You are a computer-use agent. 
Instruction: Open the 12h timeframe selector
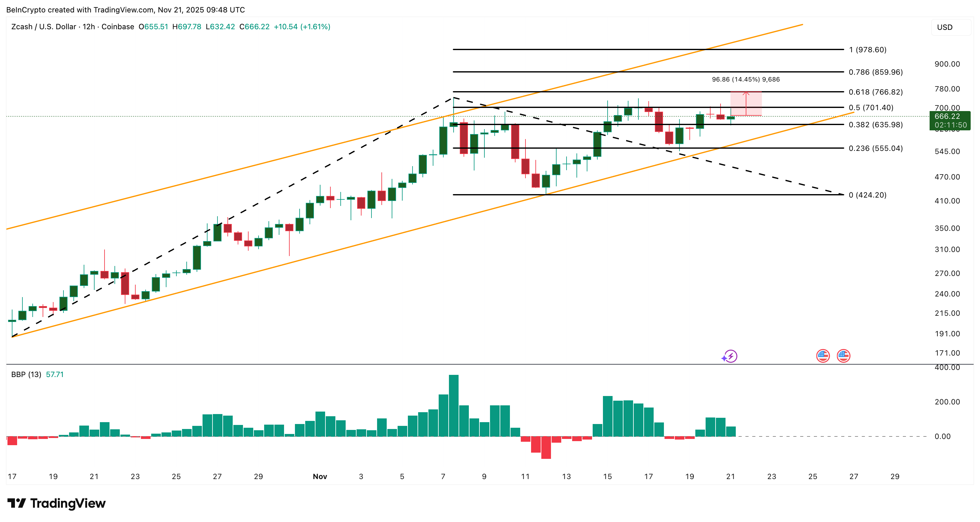[x=88, y=27]
